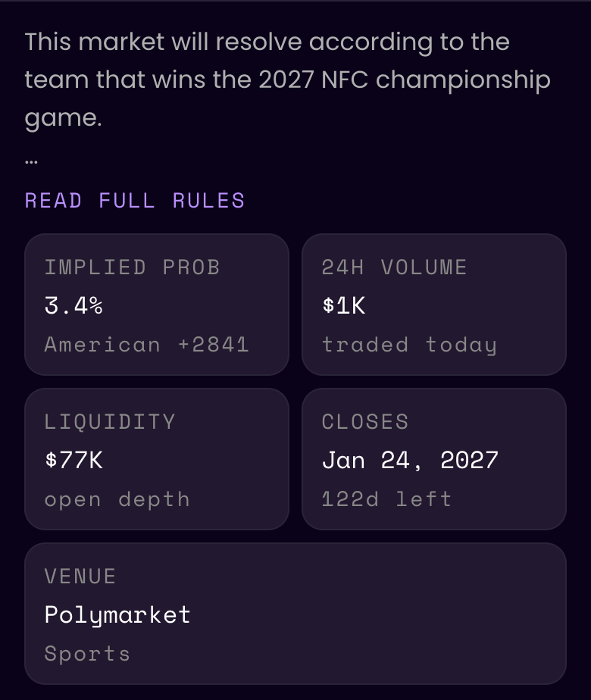Click the open depth caption
Screen dimensions: 591x700
click(117, 499)
